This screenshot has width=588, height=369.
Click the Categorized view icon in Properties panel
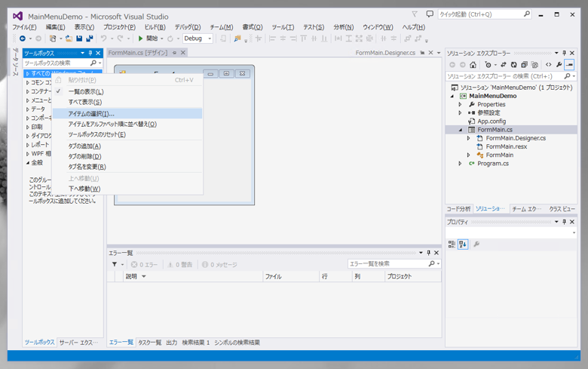[452, 244]
